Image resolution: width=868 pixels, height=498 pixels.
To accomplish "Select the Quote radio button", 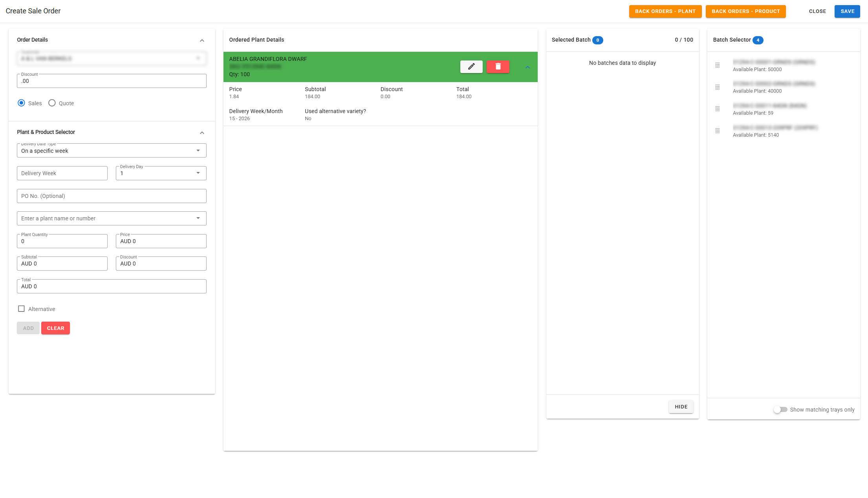I will [x=52, y=103].
